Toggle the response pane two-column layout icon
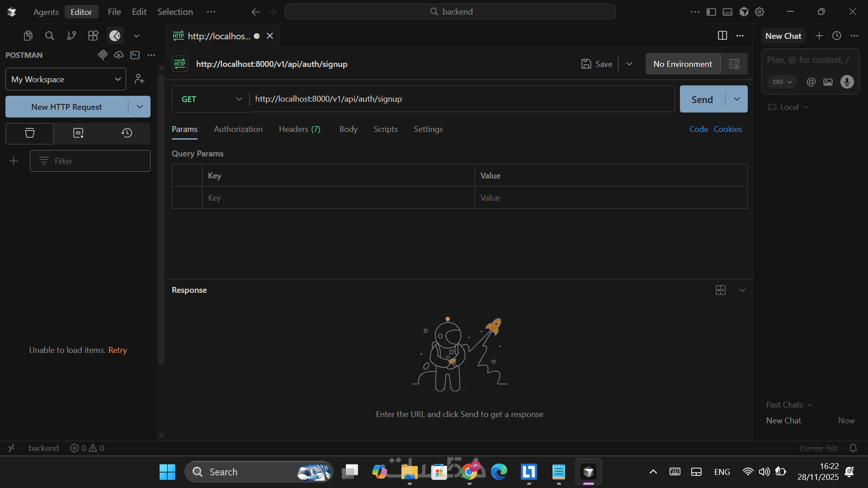The height and width of the screenshot is (488, 868). pyautogui.click(x=721, y=290)
